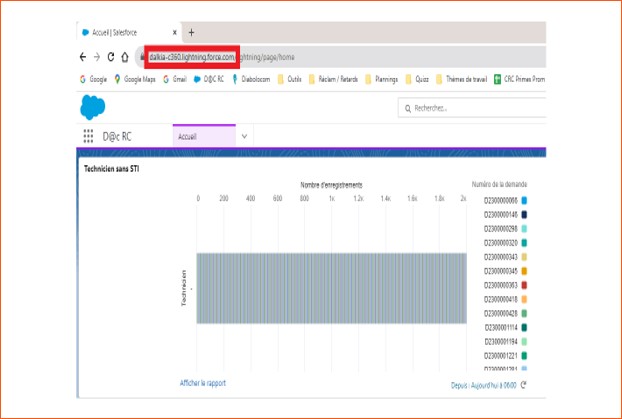Image resolution: width=622 pixels, height=419 pixels.
Task: Click legend label D2300001194
Action: pyautogui.click(x=501, y=342)
